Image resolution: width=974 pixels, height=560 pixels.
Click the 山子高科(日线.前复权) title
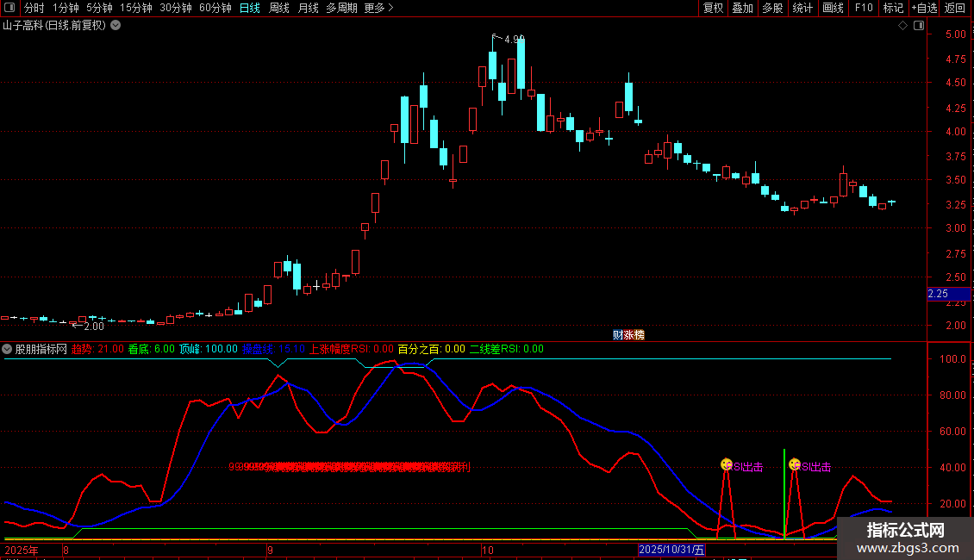(54, 26)
